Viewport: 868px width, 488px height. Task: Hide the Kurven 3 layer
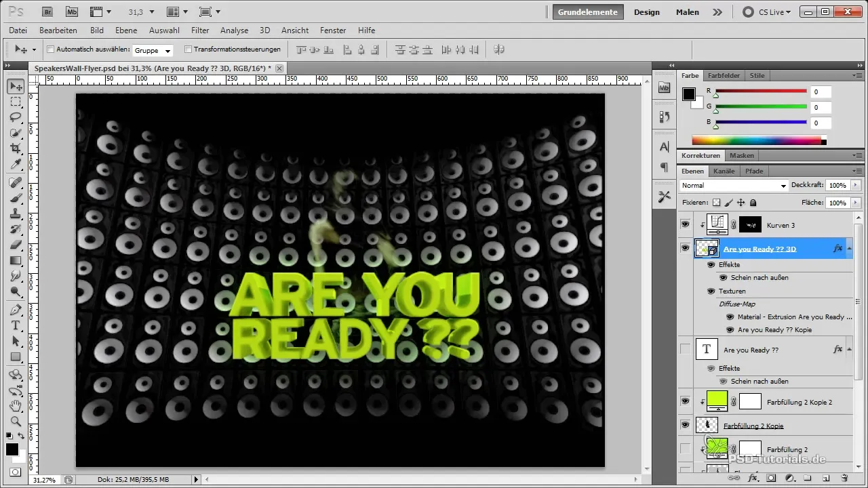coord(685,224)
